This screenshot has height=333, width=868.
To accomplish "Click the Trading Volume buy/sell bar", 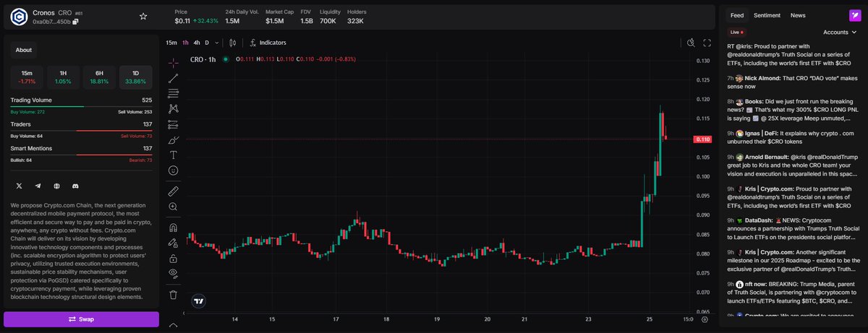I will click(81, 107).
